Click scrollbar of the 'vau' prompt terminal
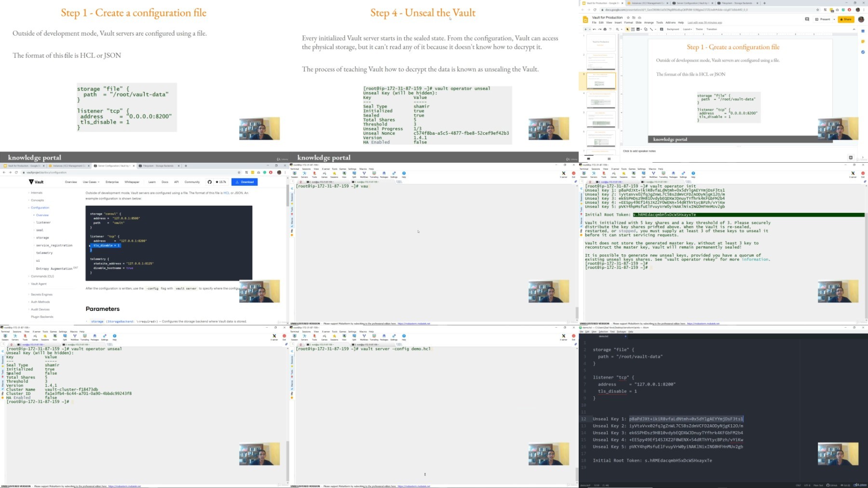Viewport: 868px width, 488px height. tap(577, 313)
